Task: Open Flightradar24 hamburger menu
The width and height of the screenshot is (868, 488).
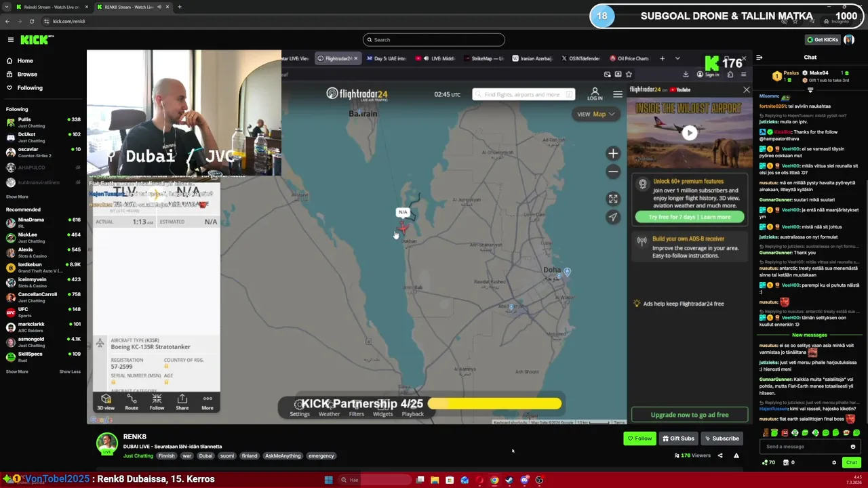Action: tap(618, 94)
